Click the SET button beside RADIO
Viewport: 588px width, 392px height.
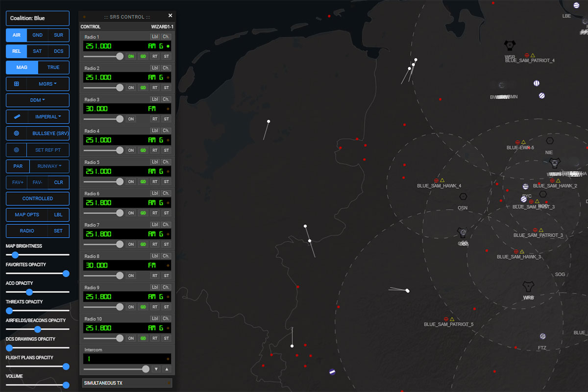pos(58,231)
